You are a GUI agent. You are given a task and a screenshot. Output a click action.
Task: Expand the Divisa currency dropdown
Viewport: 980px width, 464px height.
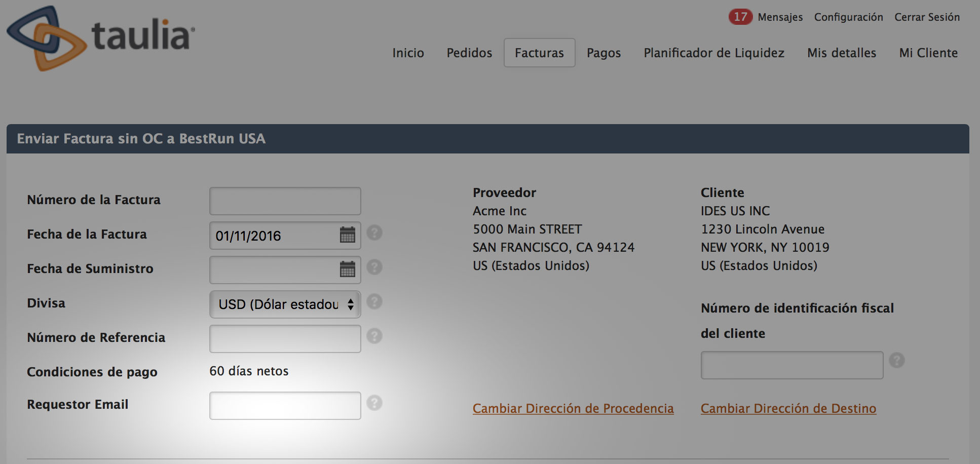tap(285, 304)
